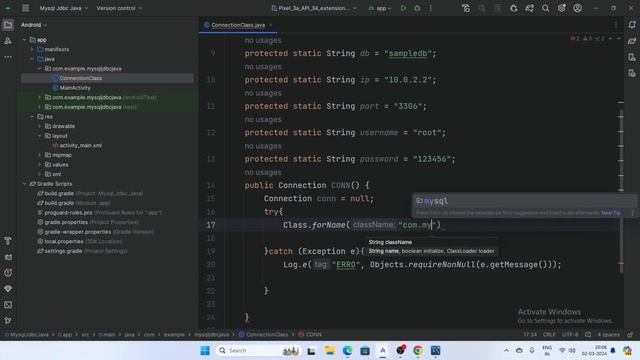This screenshot has height=360, width=640.
Task: Show hidden system tray icons
Action: tap(506, 350)
